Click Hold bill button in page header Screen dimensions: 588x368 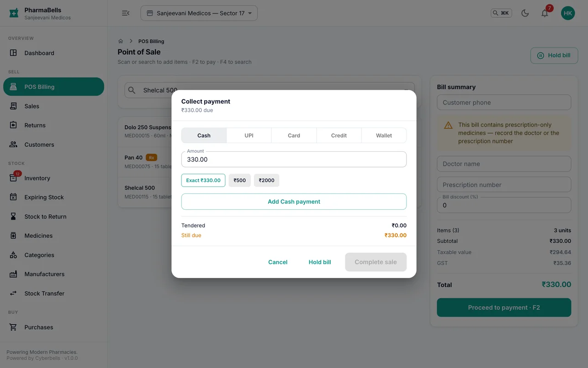(554, 56)
